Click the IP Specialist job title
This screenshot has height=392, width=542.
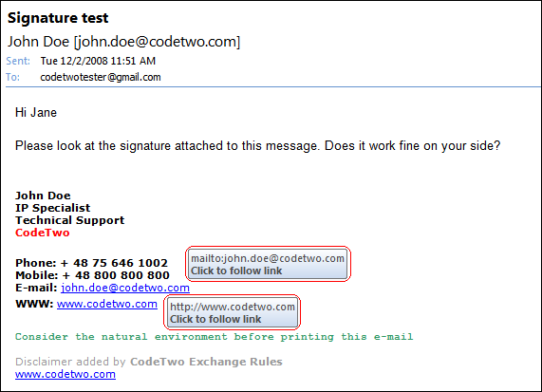52,208
